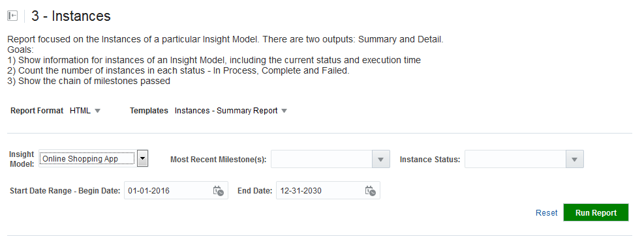The width and height of the screenshot is (644, 243).
Task: Click the Report Format label
Action: tap(37, 111)
